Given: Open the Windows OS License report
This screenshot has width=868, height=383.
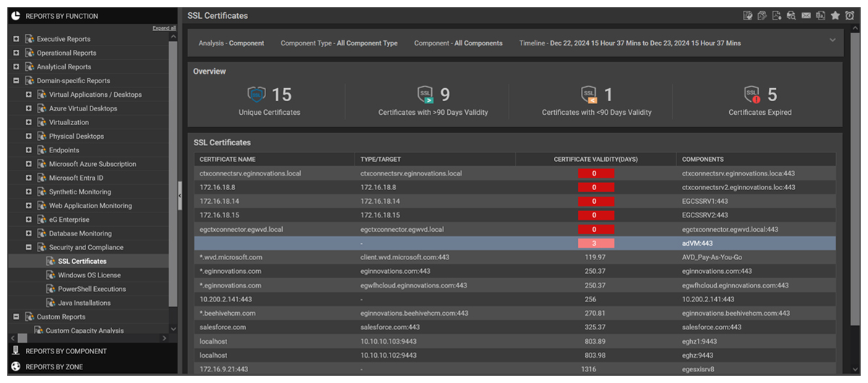Looking at the screenshot, I should coord(89,275).
